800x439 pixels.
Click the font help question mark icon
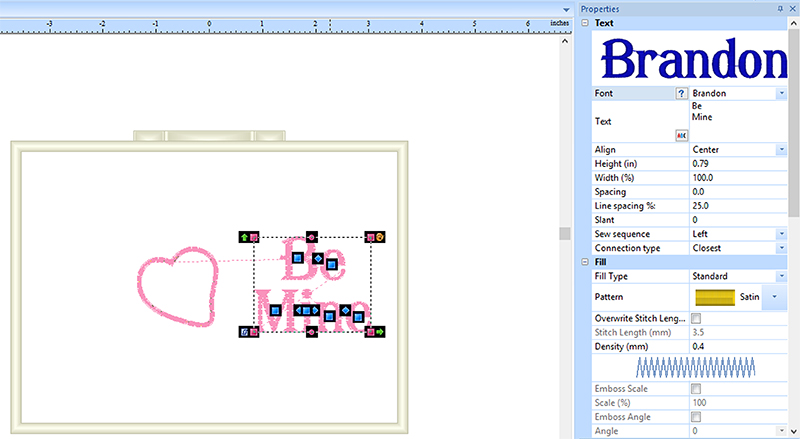point(682,93)
